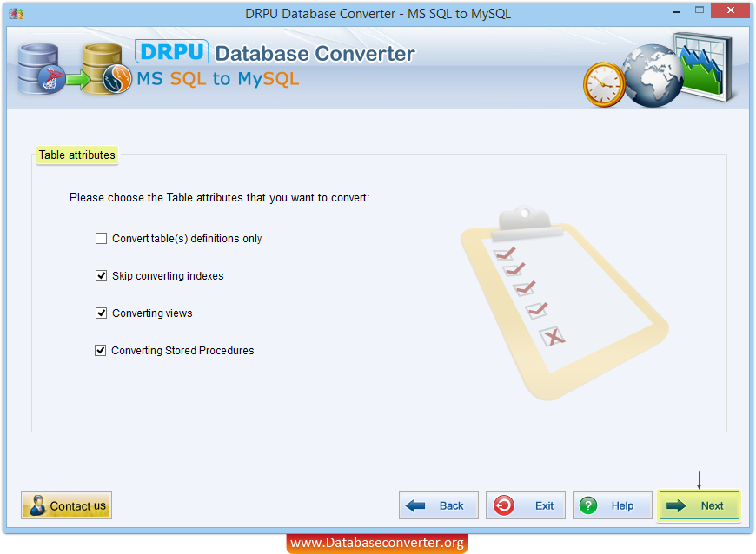Click the chart monitor icon in the header
756x554 pixels.
tap(705, 67)
